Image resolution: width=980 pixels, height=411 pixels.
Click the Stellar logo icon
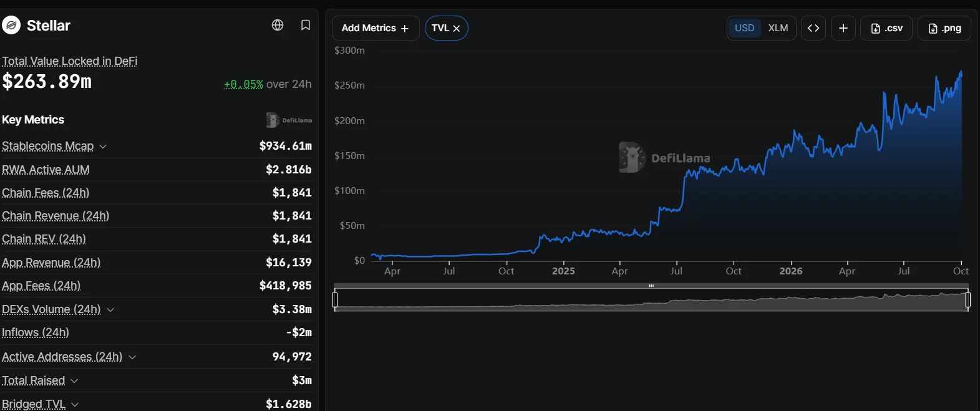[11, 26]
